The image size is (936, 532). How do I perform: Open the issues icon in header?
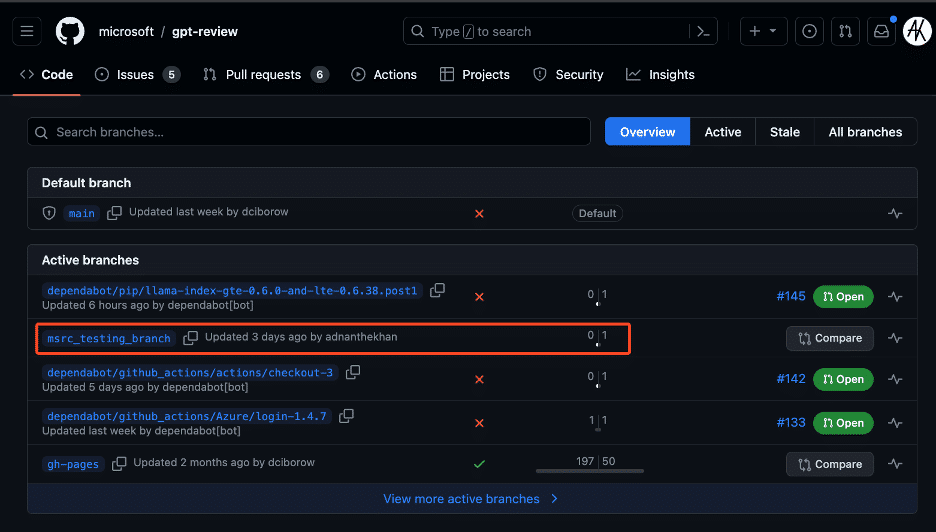pos(809,31)
